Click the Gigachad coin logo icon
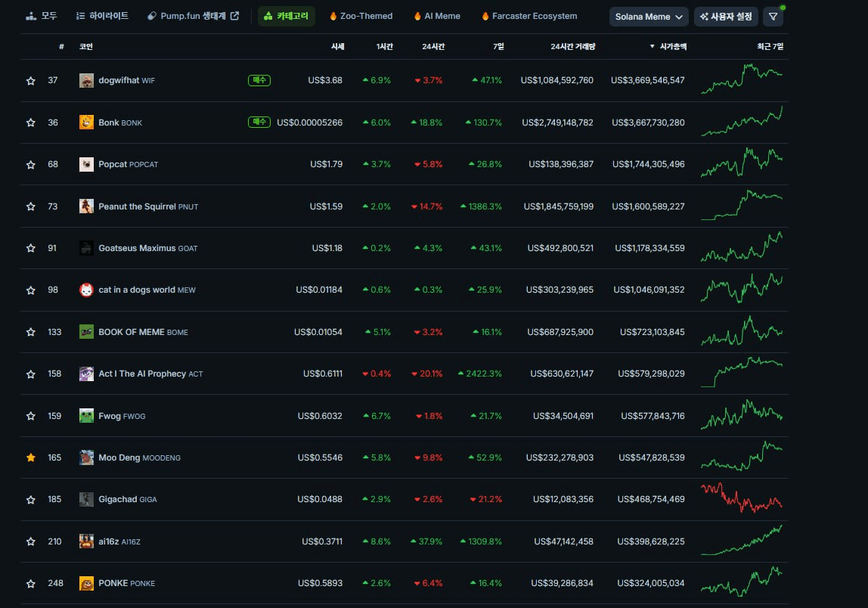This screenshot has height=608, width=868. point(86,499)
